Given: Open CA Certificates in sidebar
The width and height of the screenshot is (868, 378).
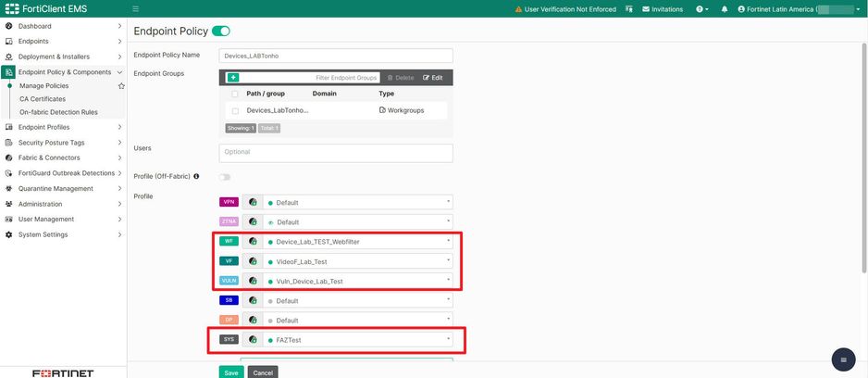Looking at the screenshot, I should click(x=42, y=98).
